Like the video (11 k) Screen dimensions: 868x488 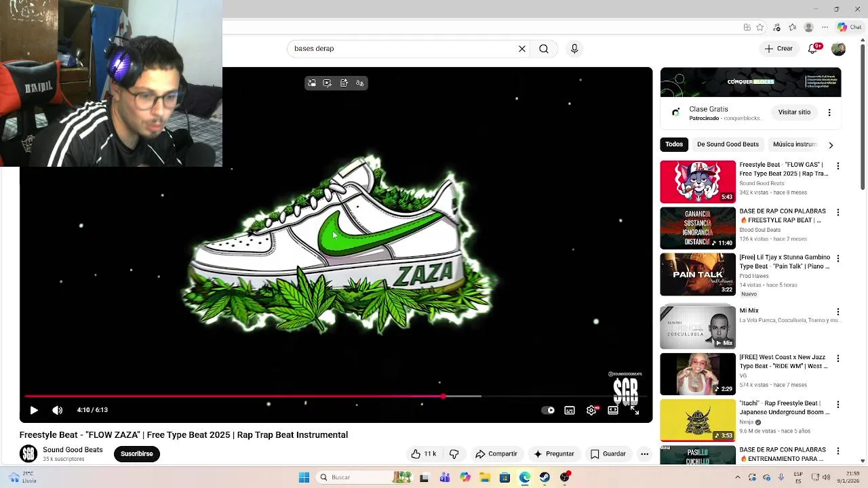pyautogui.click(x=425, y=454)
